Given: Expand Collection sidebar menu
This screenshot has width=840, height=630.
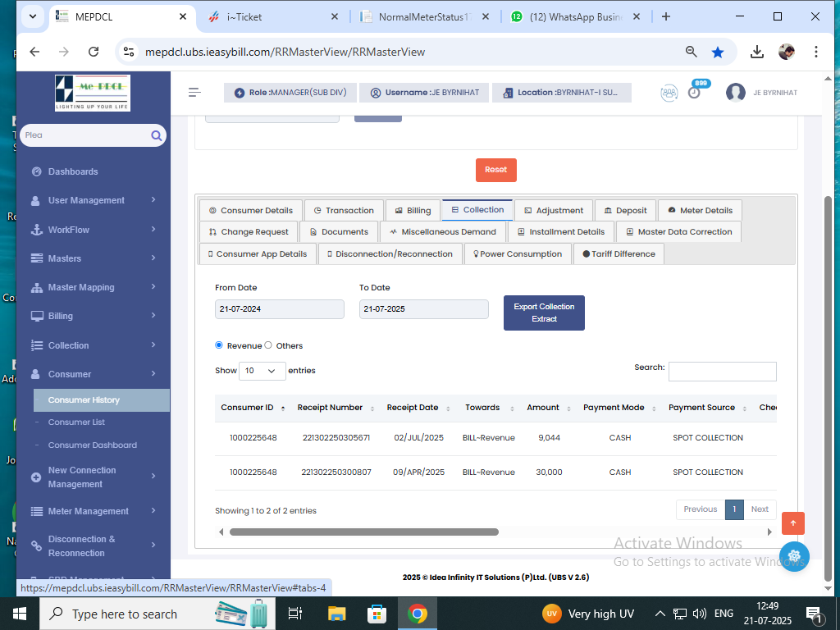Looking at the screenshot, I should [94, 345].
